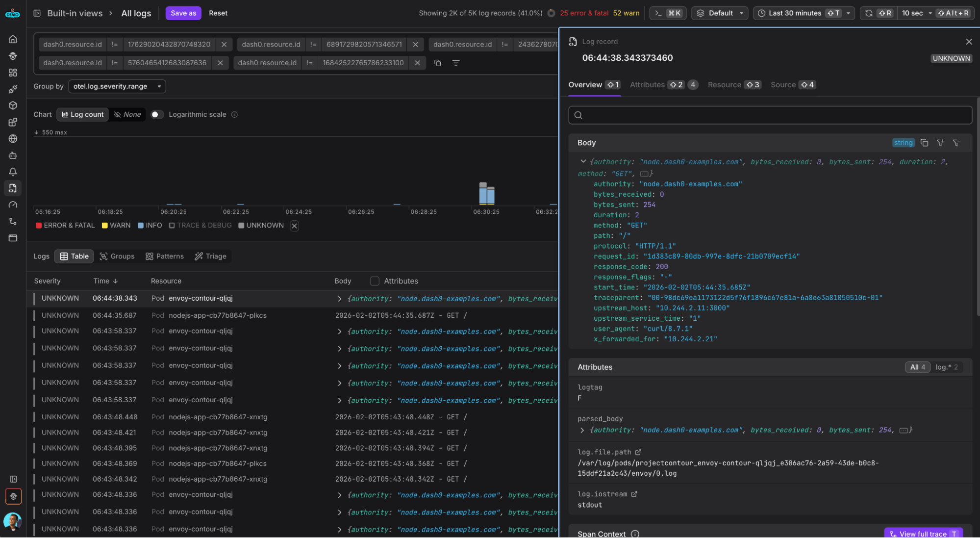Open filter options icon next to copy filters
Viewport: 980px width, 538px height.
tap(456, 63)
